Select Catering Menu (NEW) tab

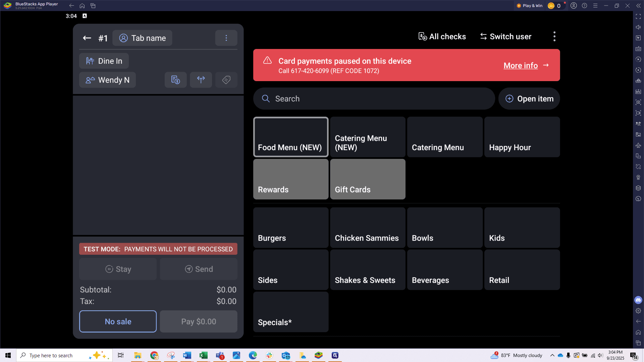(368, 137)
